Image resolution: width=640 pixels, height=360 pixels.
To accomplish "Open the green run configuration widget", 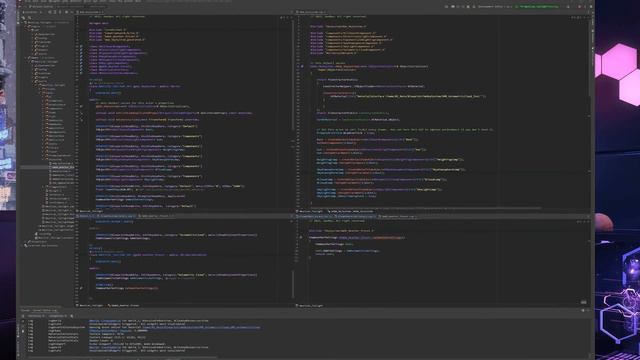I will pyautogui.click(x=537, y=7).
